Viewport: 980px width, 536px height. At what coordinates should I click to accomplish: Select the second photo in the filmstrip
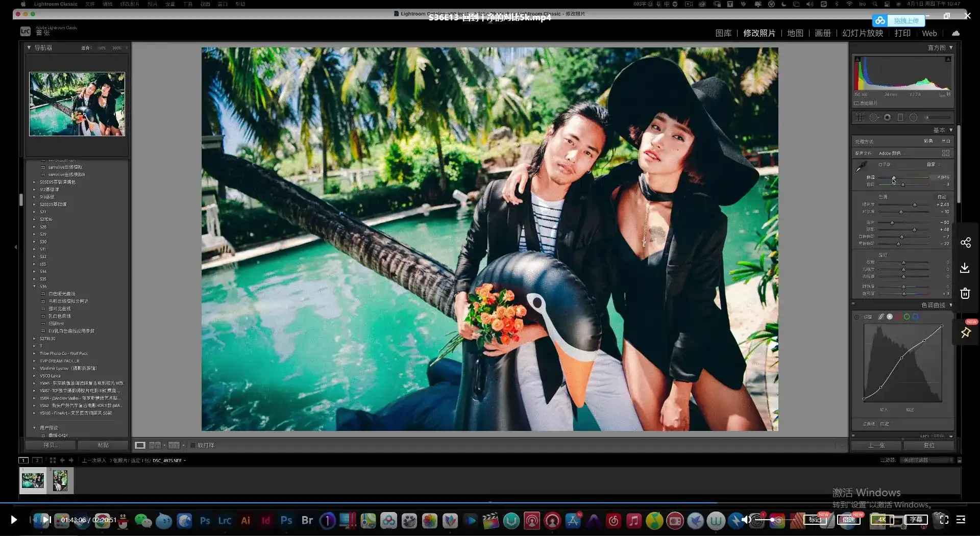tap(60, 481)
